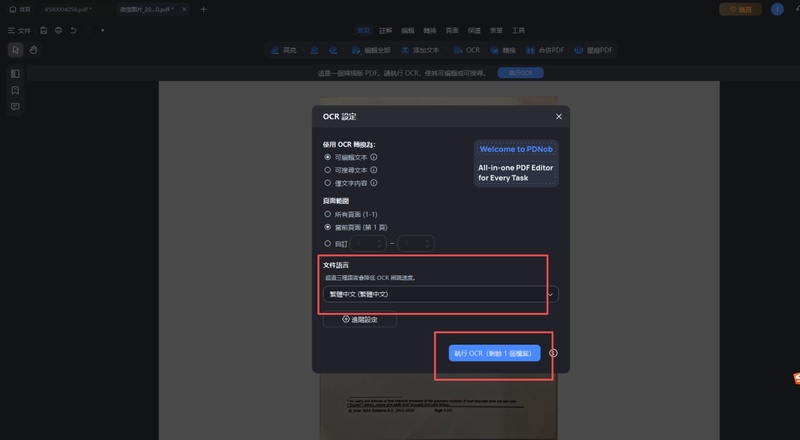The width and height of the screenshot is (800, 440).
Task: Click the save icon next to 文件
Action: point(44,31)
